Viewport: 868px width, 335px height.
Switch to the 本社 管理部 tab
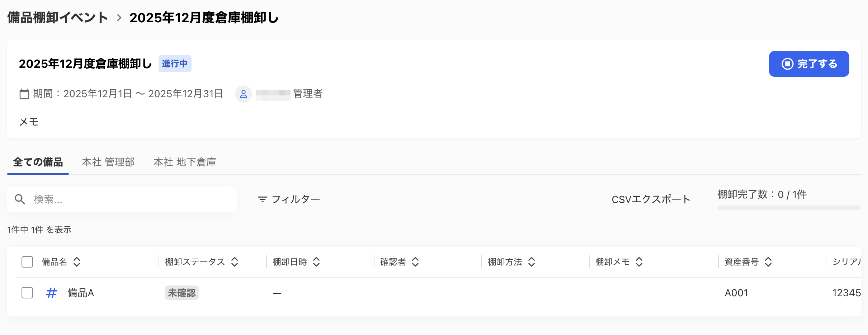coord(108,162)
